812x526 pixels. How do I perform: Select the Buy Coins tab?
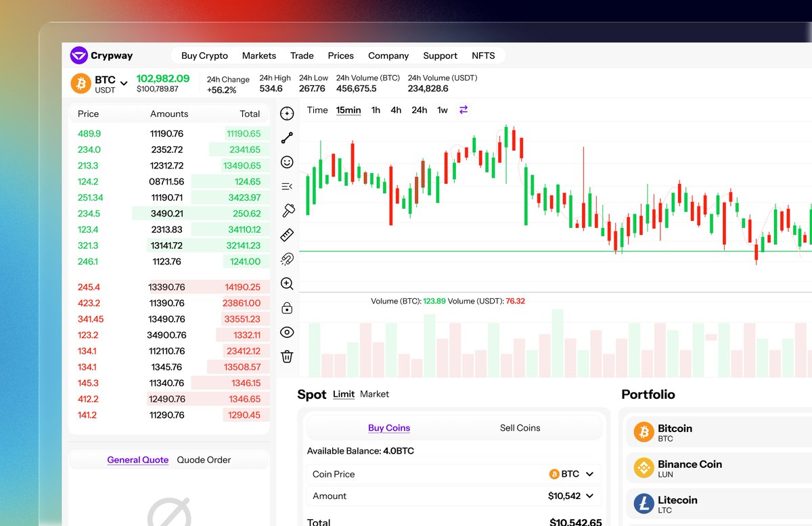(389, 428)
